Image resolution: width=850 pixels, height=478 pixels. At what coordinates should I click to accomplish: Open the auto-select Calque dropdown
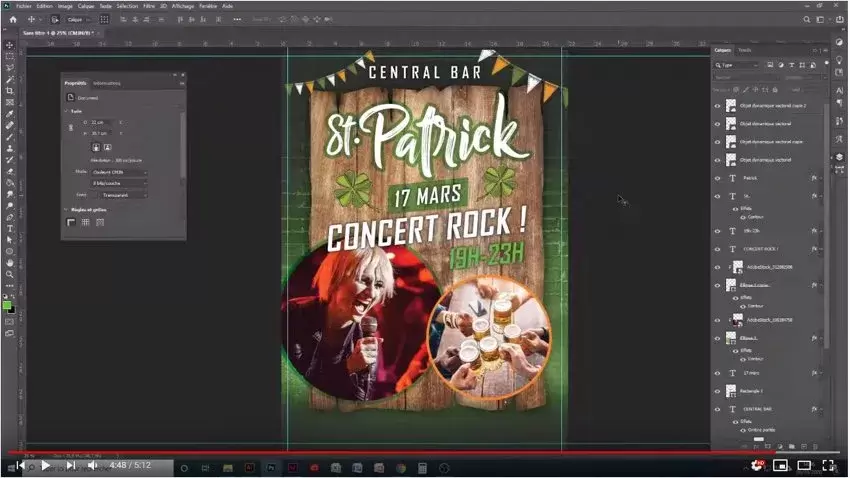tap(79, 20)
